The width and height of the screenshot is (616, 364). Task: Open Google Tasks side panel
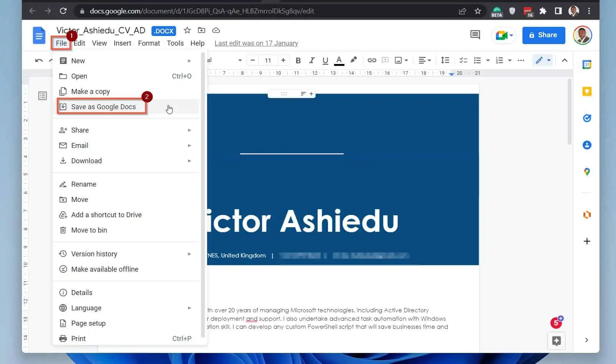tap(586, 118)
